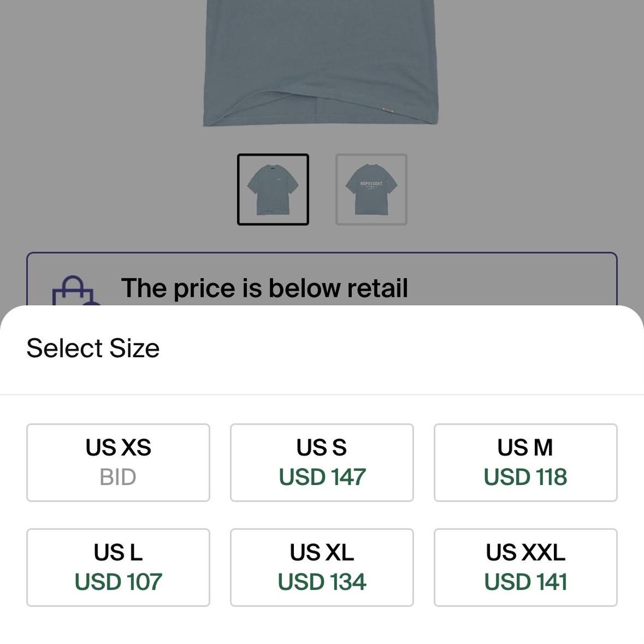Image resolution: width=644 pixels, height=644 pixels.
Task: Select the cheapest size, US L
Action: pyautogui.click(x=119, y=568)
